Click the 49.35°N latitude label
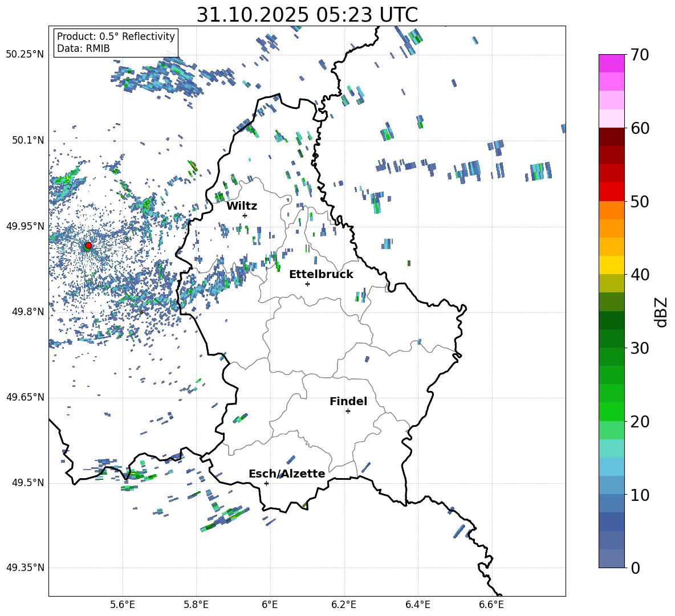This screenshot has height=616, width=675. click(x=25, y=568)
